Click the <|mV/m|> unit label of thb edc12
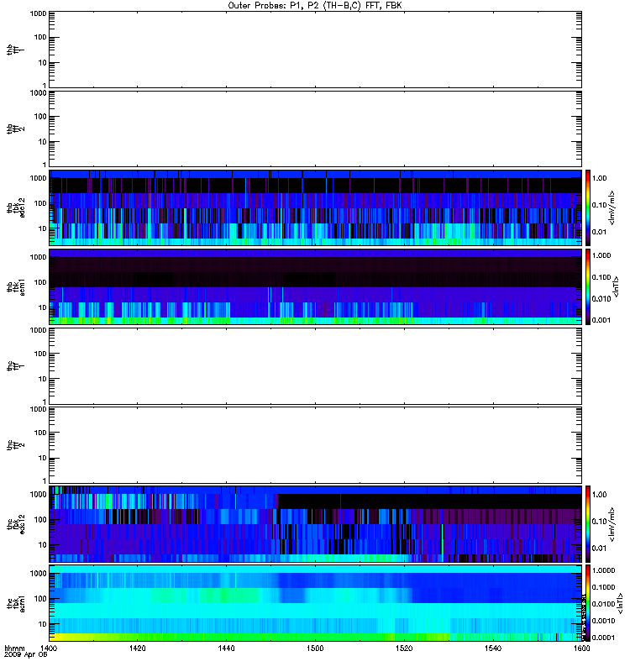 612,207
